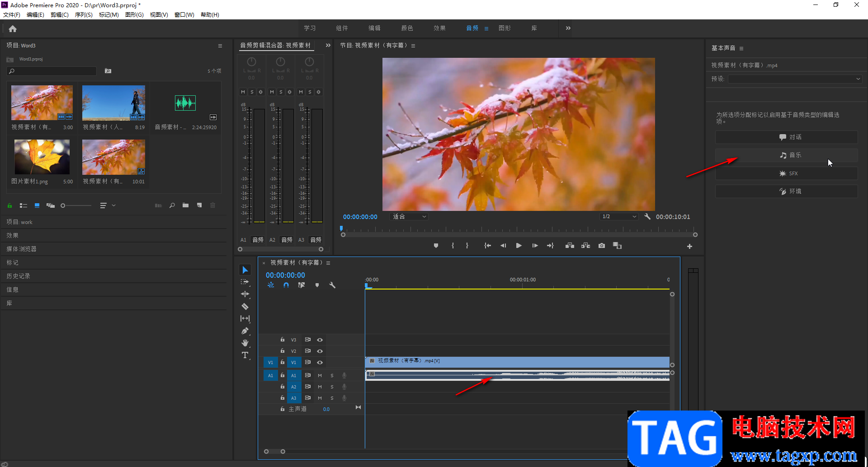Click Mark In in program monitor
The height and width of the screenshot is (467, 868).
[x=453, y=246]
